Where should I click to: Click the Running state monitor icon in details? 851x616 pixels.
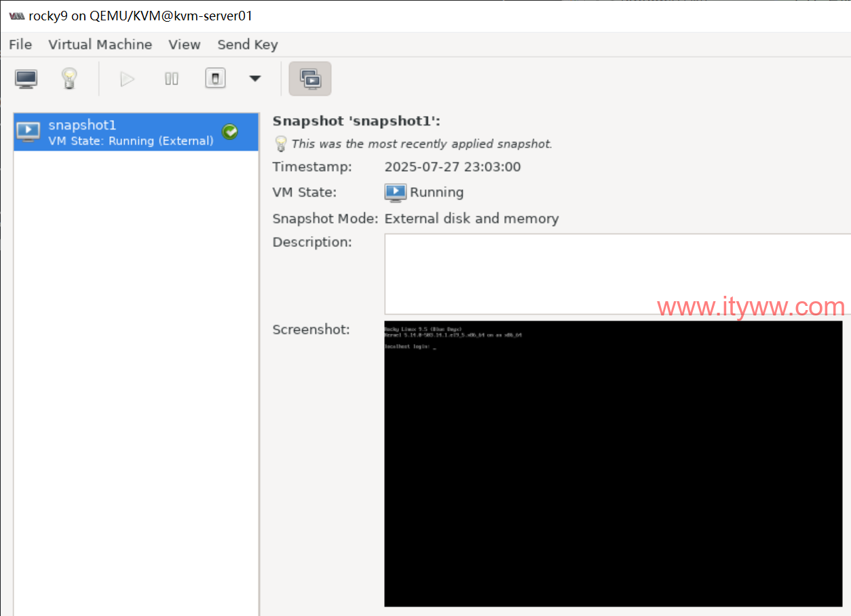point(395,193)
